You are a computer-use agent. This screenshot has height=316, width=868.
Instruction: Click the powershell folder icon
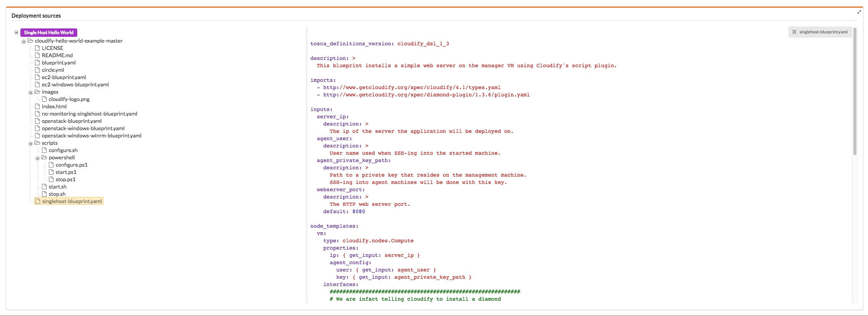(x=44, y=157)
